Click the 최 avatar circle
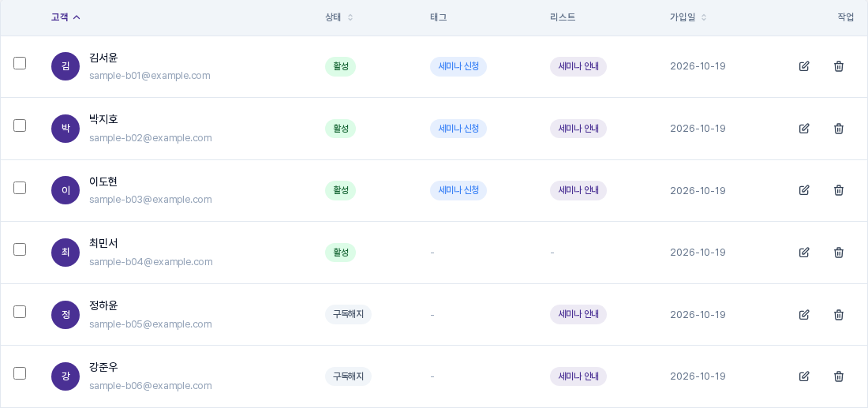This screenshot has height=408, width=868. point(65,253)
